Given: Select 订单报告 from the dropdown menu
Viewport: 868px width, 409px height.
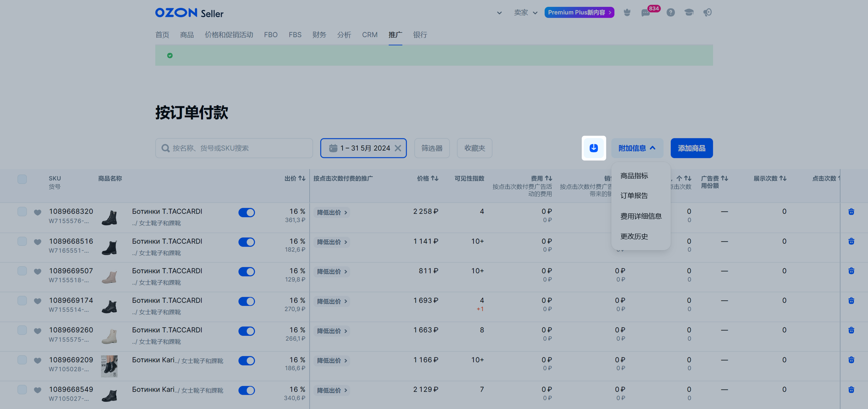Looking at the screenshot, I should (634, 196).
